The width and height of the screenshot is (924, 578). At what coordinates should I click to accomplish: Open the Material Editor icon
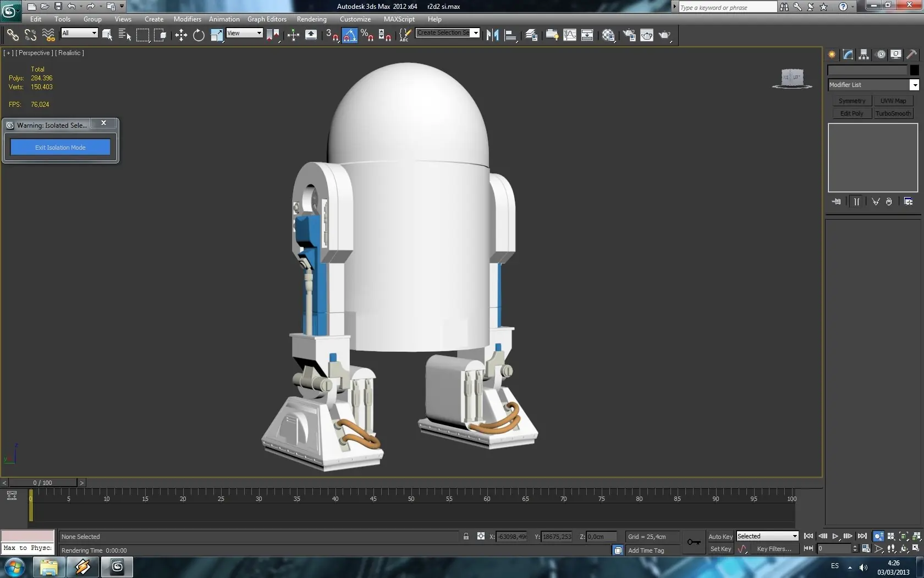[x=608, y=35]
